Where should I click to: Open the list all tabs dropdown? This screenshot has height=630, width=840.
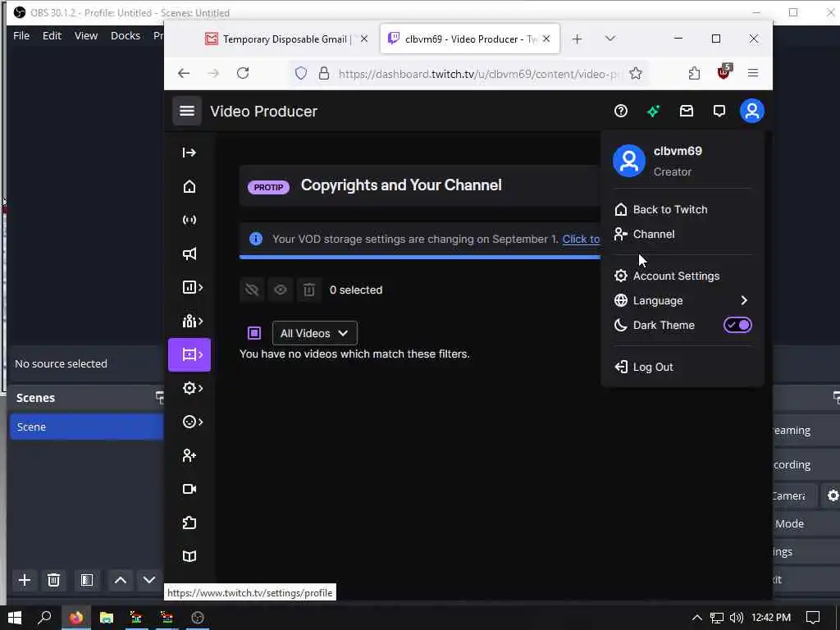[x=610, y=39]
